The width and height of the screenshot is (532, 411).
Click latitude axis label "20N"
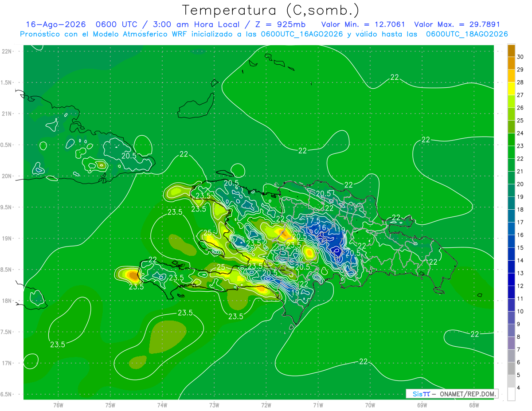[7, 176]
